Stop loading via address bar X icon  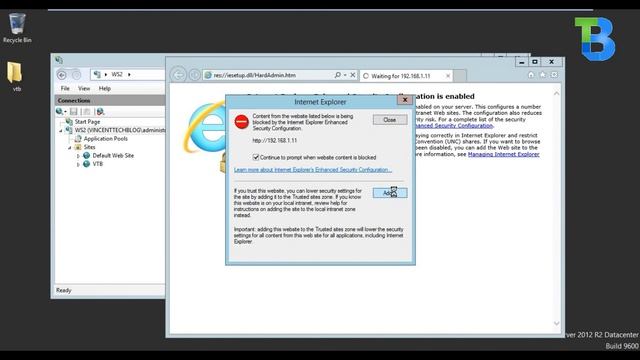pyautogui.click(x=353, y=75)
